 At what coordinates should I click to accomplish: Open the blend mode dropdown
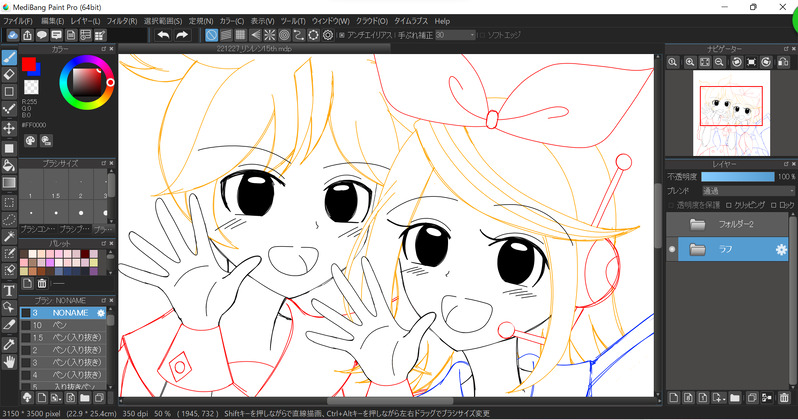pos(748,191)
